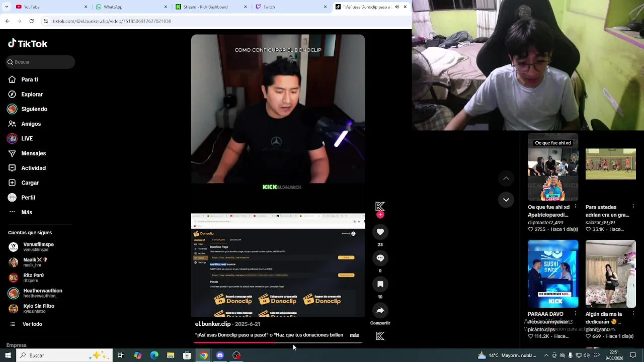Viewport: 644px width, 362px height.
Task: Open the 'Oe que fue ahi xd' video thumbnail
Action: point(553,167)
